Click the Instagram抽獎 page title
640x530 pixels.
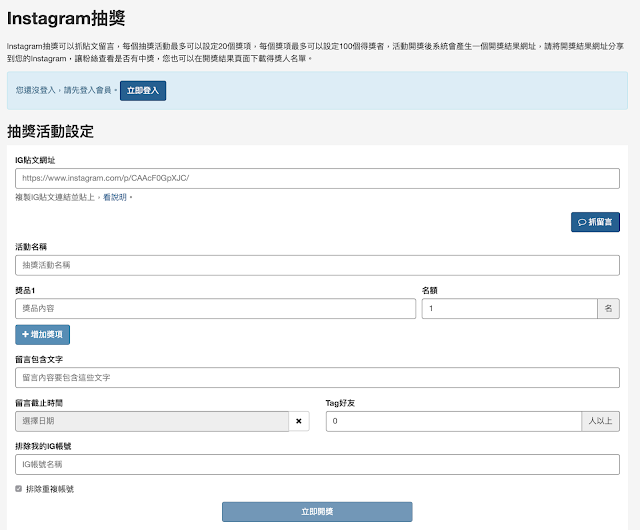(x=66, y=18)
